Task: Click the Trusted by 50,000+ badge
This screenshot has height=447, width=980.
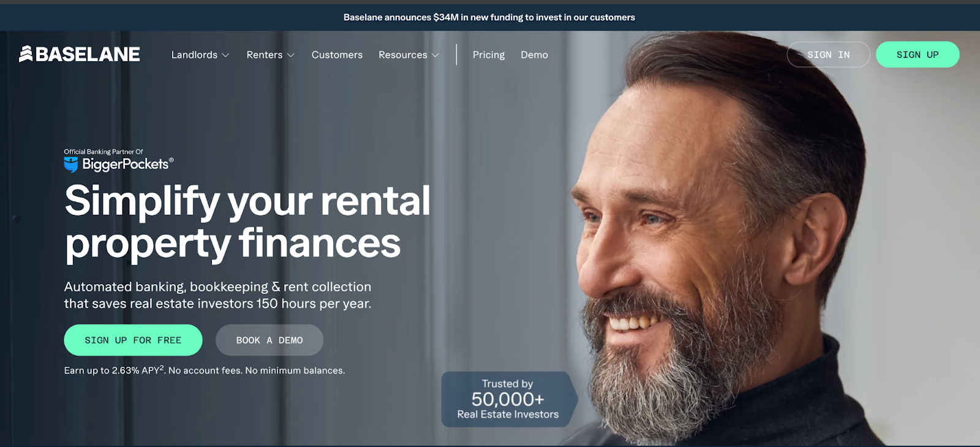Action: pos(509,399)
